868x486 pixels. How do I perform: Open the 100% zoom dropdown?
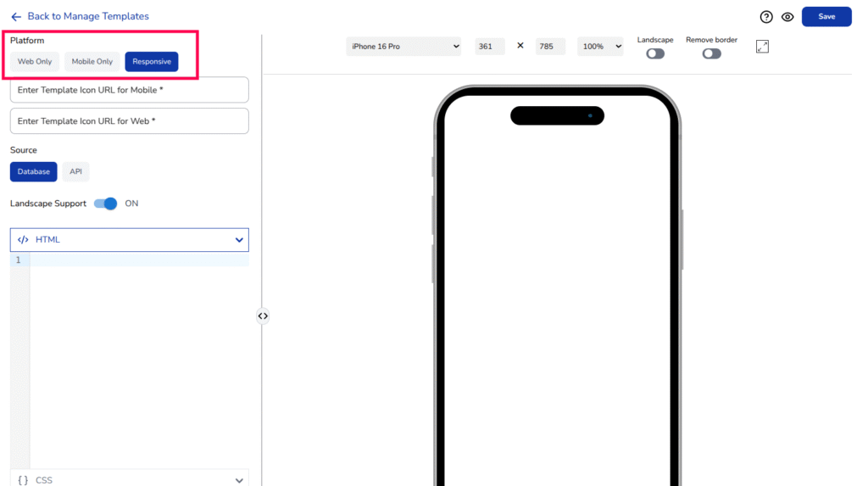click(x=600, y=47)
